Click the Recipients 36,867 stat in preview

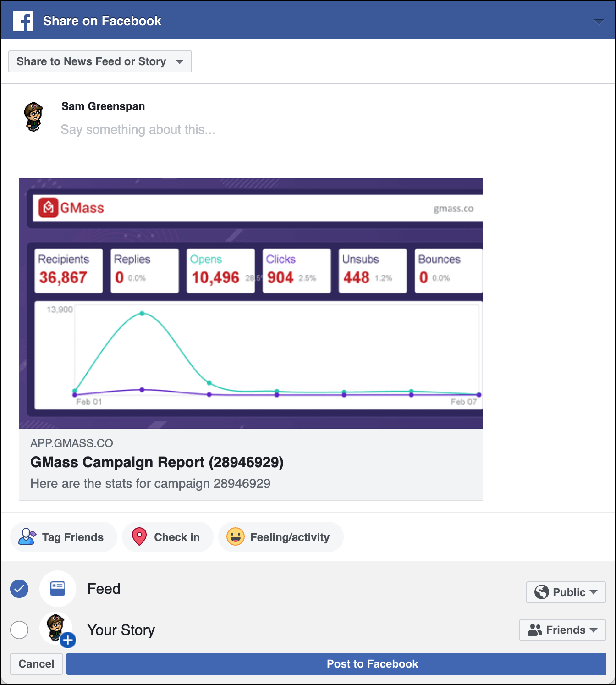[x=69, y=271]
